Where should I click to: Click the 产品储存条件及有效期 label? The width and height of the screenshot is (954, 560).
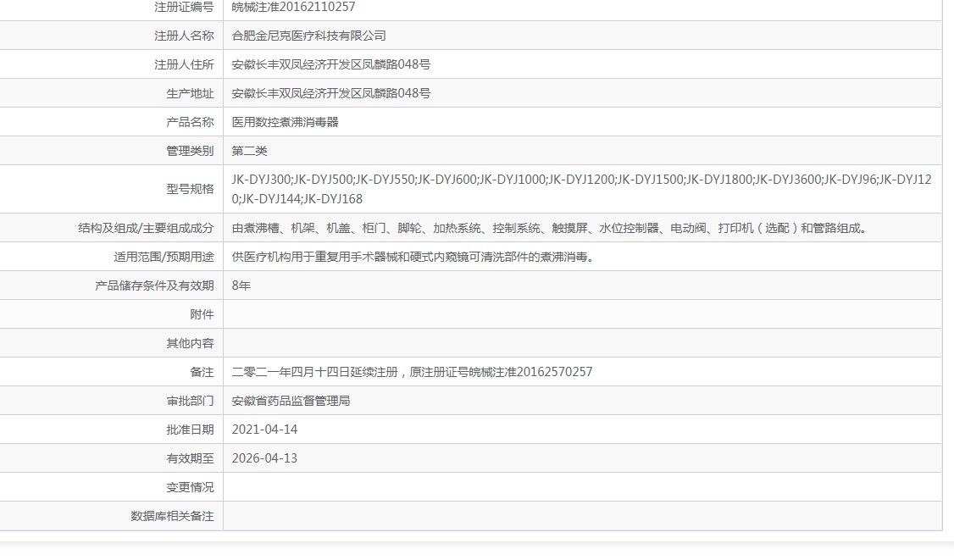154,286
